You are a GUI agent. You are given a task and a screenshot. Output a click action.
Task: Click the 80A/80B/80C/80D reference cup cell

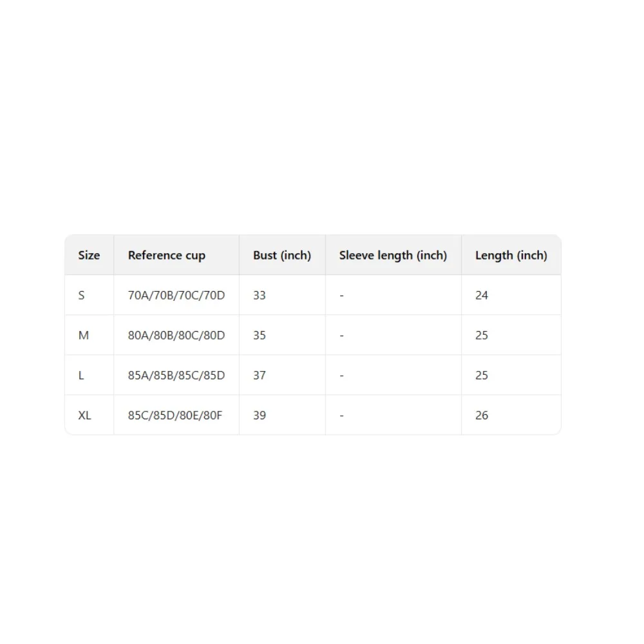176,336
